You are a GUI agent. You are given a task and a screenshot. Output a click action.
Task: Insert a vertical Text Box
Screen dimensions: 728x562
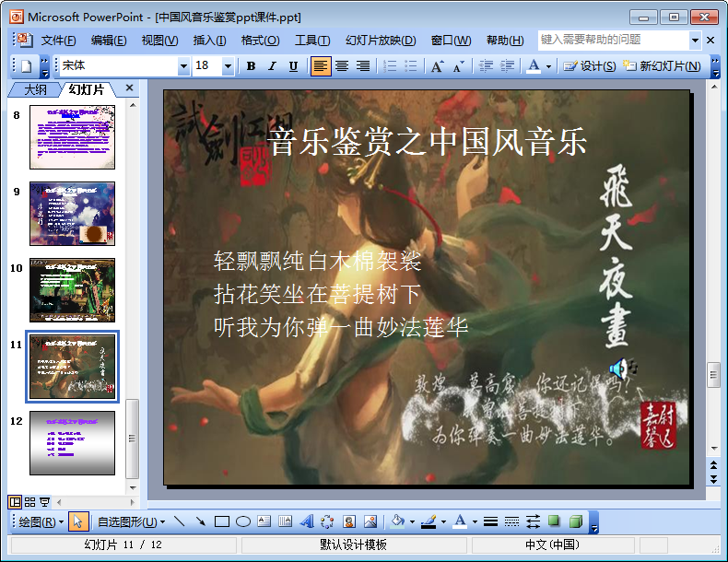[285, 522]
